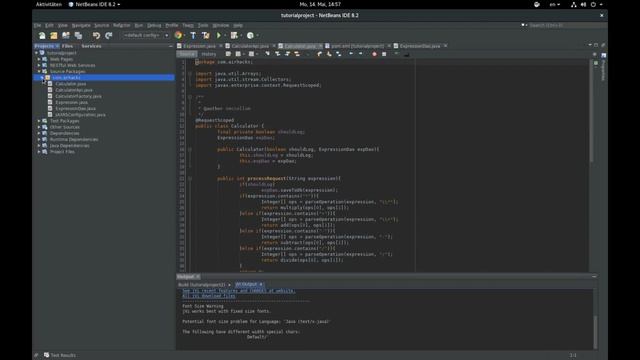Click the Build Project hammer icon
Screen dimensions: 640x360
click(193, 36)
